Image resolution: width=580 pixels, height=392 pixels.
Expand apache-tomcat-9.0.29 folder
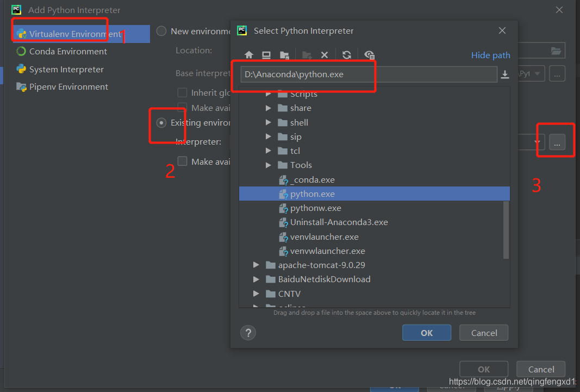click(x=256, y=265)
